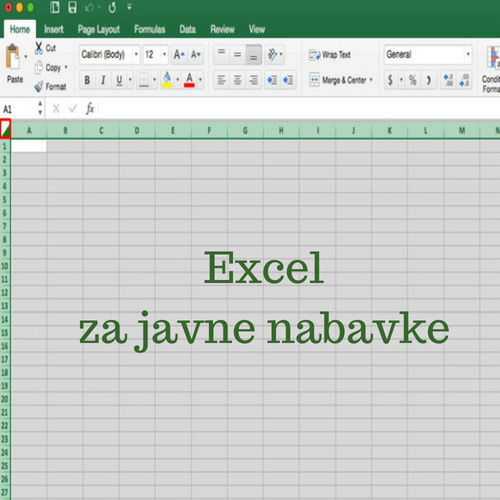Click Increase Indent icon
The width and height of the screenshot is (500, 500).
pos(288,80)
